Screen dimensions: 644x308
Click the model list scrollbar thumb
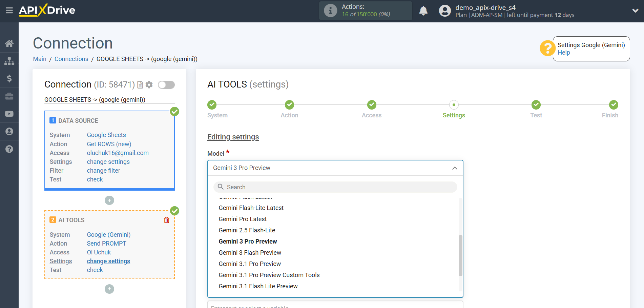point(460,255)
